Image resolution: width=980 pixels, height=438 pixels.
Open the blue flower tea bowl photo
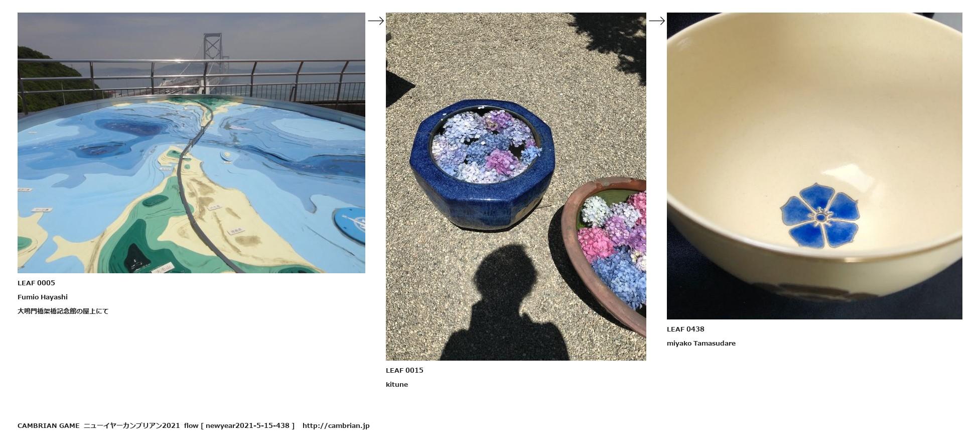click(x=814, y=166)
